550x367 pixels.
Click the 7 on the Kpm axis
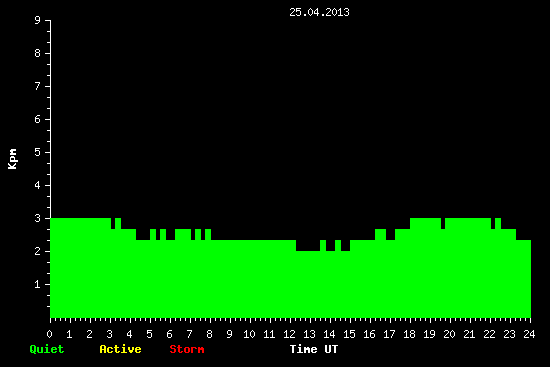[38, 86]
